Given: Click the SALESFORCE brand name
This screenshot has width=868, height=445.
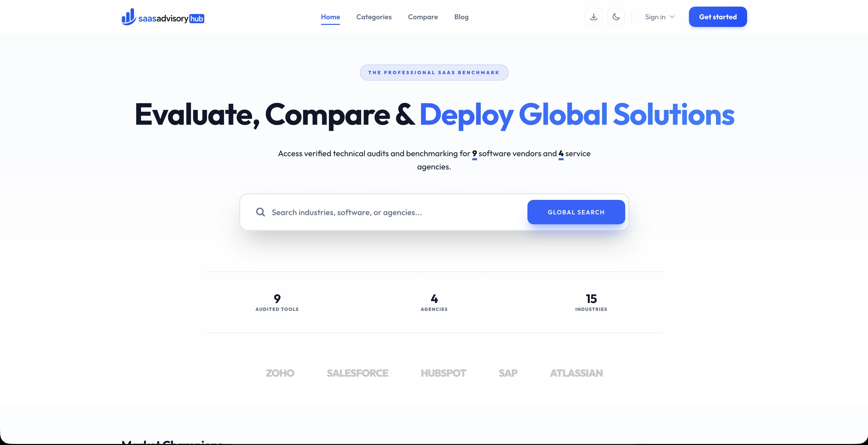Looking at the screenshot, I should click(x=357, y=373).
